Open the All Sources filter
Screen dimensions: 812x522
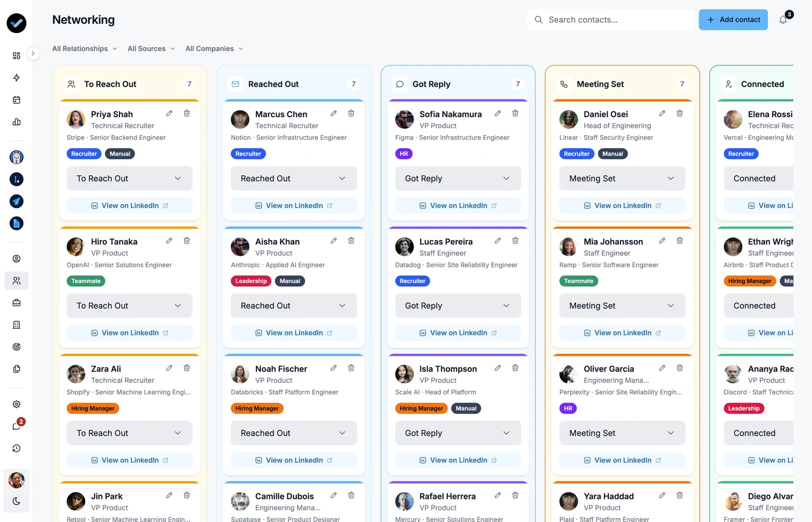click(x=151, y=49)
